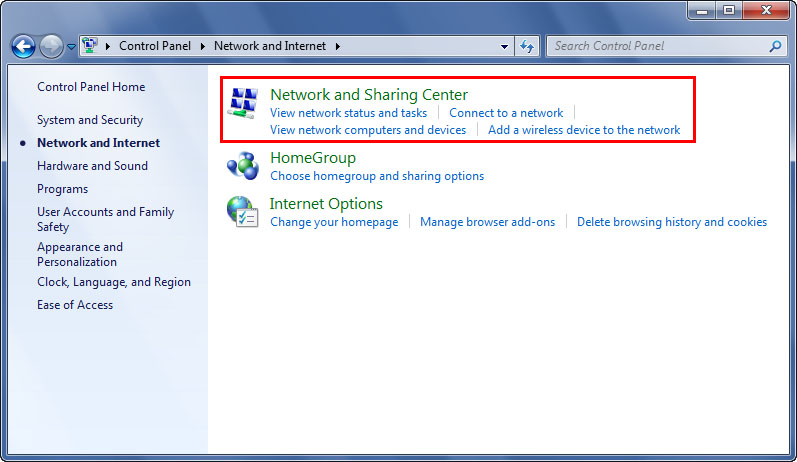Click Connect to a network

[506, 113]
